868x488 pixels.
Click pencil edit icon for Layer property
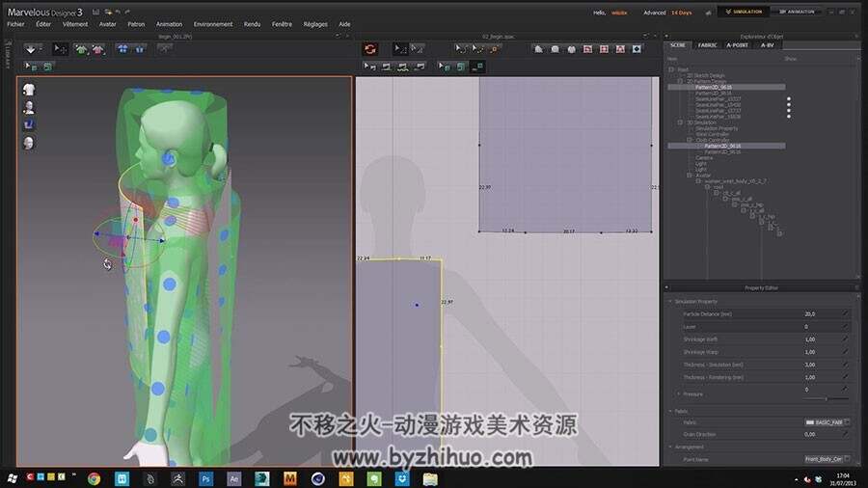coord(845,326)
